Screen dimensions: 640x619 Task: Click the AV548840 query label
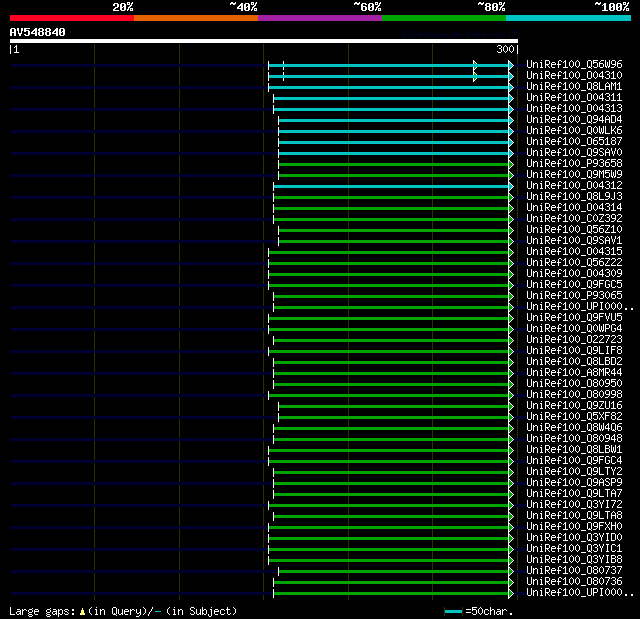point(38,32)
